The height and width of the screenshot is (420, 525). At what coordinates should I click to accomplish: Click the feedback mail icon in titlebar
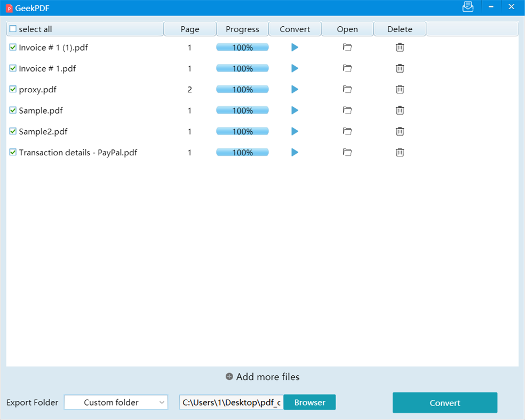pos(468,7)
